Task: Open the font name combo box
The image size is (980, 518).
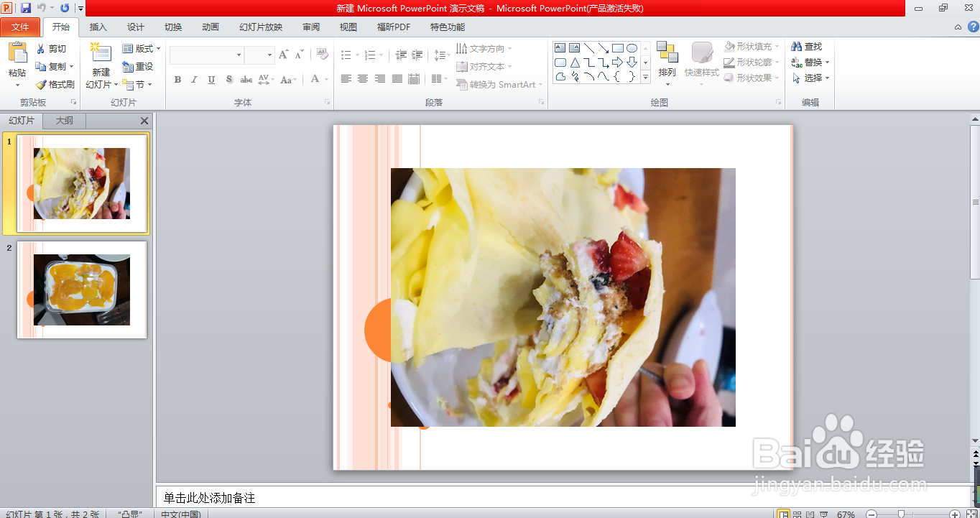Action: click(x=207, y=55)
